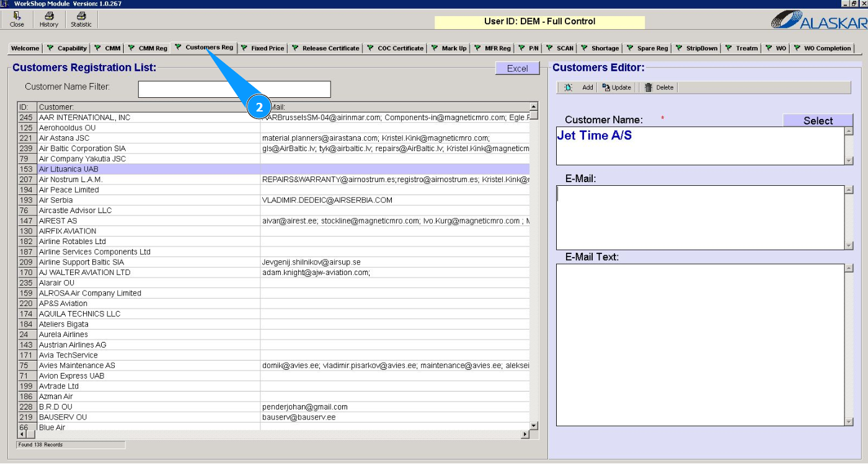Sort by the Customer column header
This screenshot has width=868, height=464.
click(x=149, y=107)
